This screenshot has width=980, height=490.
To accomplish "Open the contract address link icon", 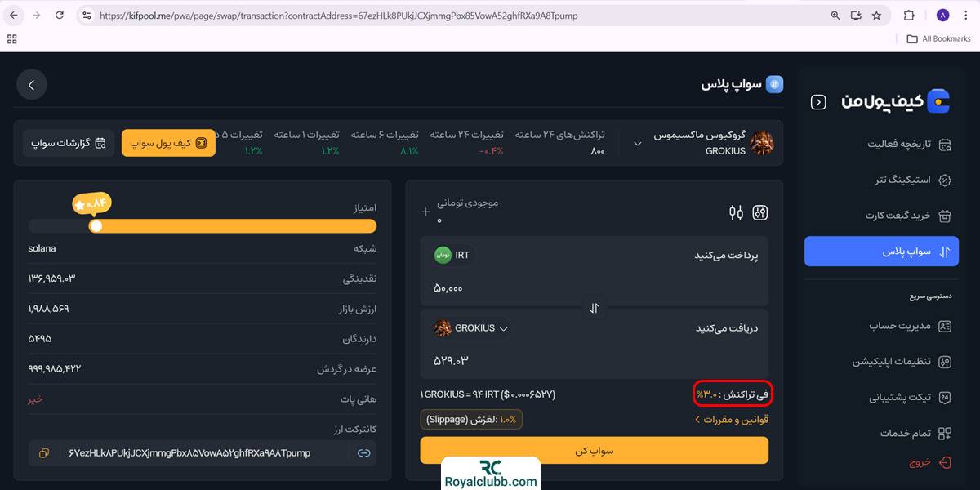I will click(364, 452).
